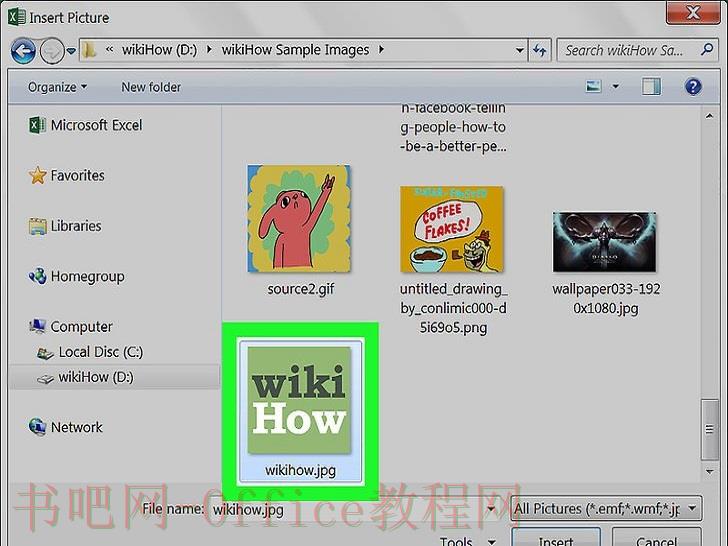Viewport: 728px width, 546px height.
Task: Click New folder in the toolbar
Action: click(x=151, y=87)
